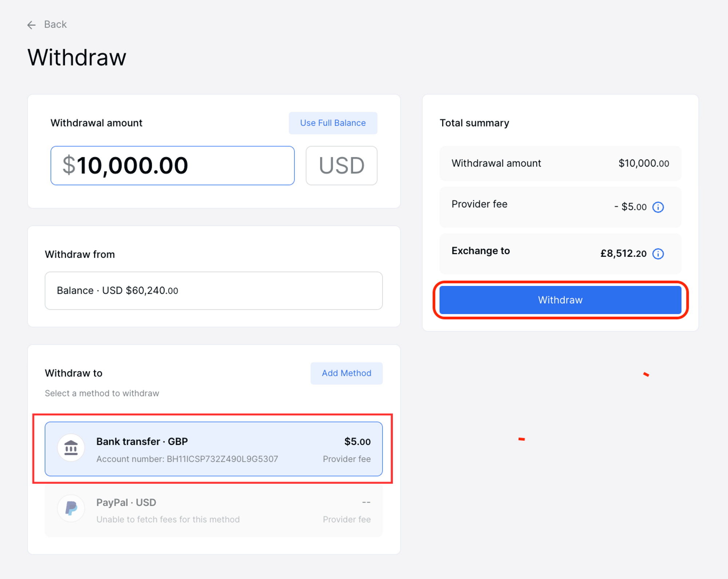The image size is (728, 579).
Task: Click the Add Method button
Action: [346, 373]
